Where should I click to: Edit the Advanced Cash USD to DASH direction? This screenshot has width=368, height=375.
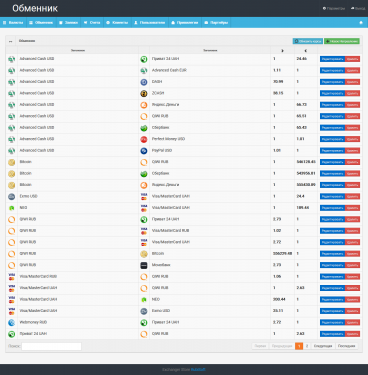(332, 82)
